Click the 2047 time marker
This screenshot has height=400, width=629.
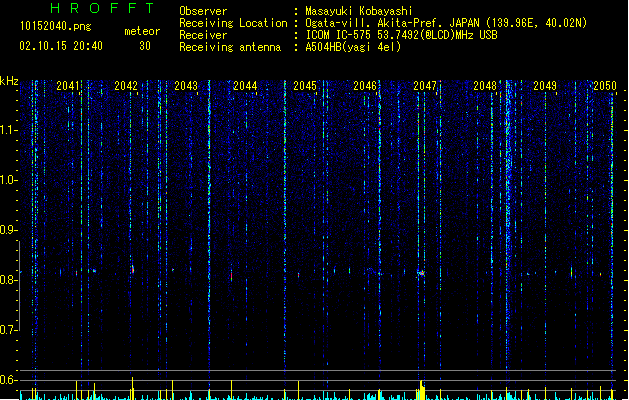click(425, 86)
